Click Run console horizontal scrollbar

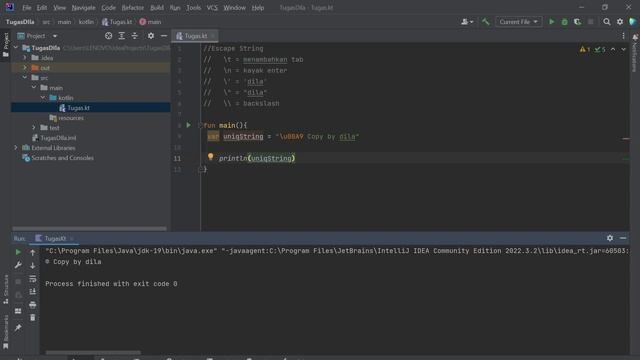[93, 352]
